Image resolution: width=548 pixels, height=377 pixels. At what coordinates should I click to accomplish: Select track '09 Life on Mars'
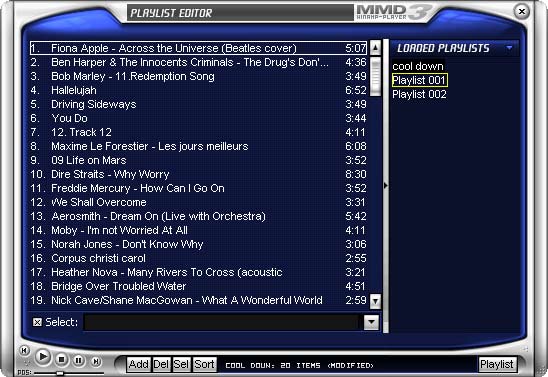[x=198, y=160]
